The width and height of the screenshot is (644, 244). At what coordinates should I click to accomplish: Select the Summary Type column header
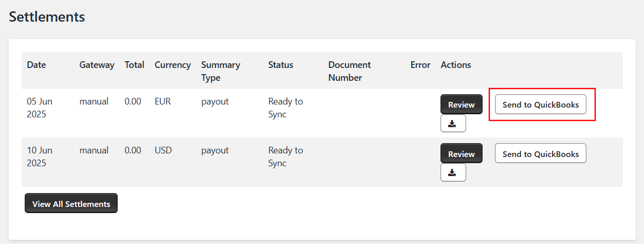220,71
